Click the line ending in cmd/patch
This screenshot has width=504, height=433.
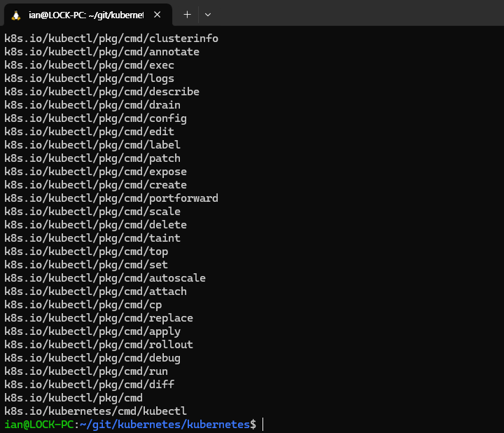pyautogui.click(x=92, y=158)
